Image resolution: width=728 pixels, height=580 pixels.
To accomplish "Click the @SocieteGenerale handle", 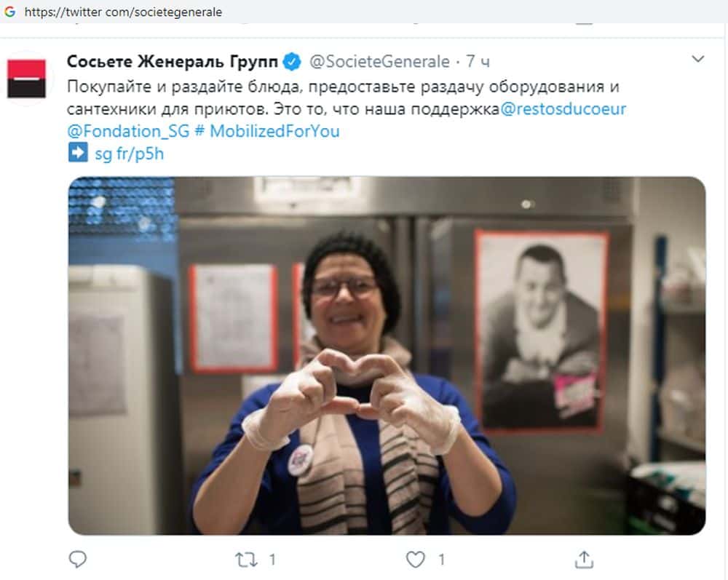I will (379, 61).
